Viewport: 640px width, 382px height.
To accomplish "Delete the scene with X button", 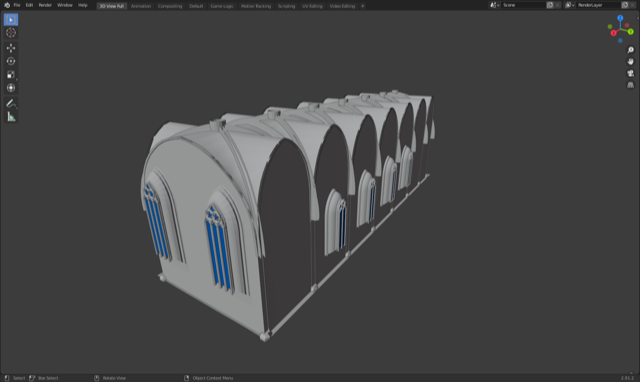I will pos(558,5).
